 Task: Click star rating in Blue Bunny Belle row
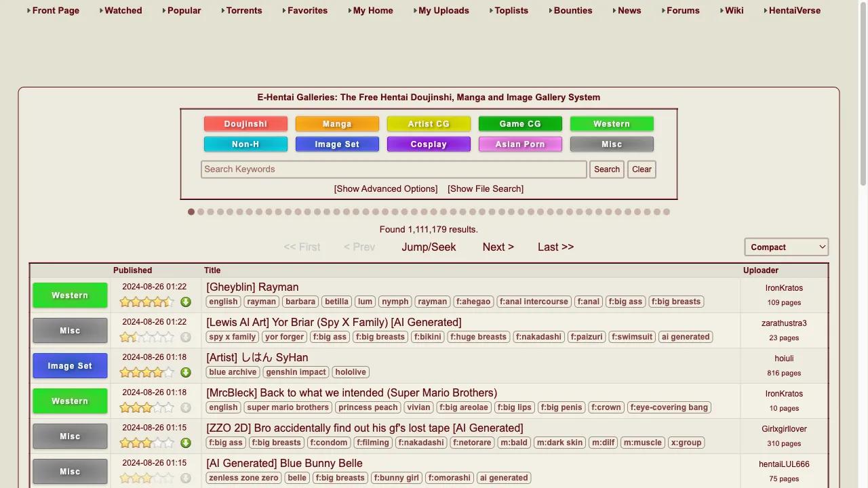pyautogui.click(x=147, y=478)
